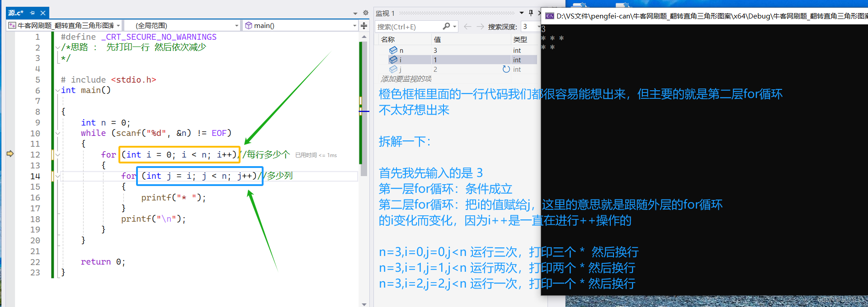Click the console window title bar icon

click(550, 16)
